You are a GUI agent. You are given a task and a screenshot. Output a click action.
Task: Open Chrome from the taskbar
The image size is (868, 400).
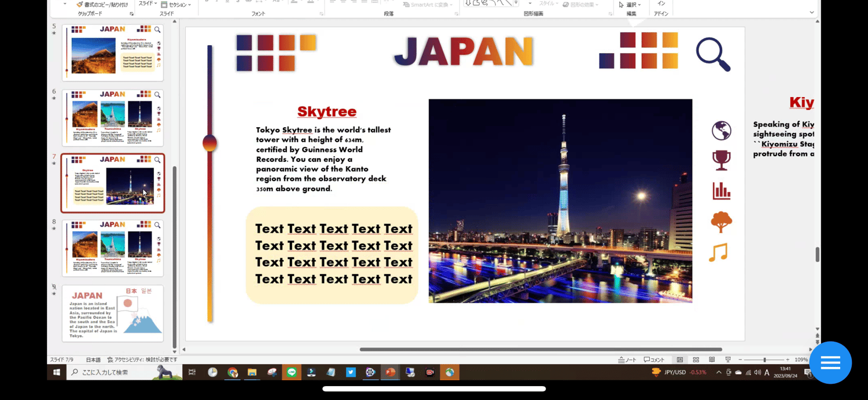pyautogui.click(x=233, y=372)
